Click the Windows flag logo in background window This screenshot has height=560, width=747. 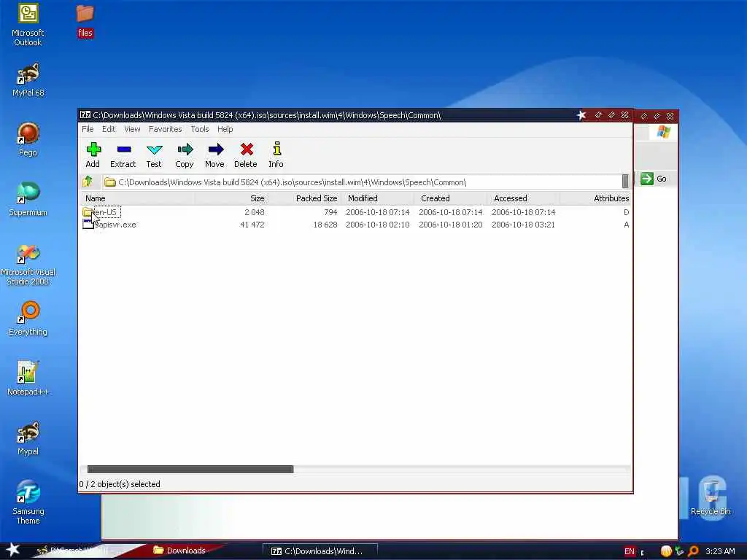click(x=664, y=132)
